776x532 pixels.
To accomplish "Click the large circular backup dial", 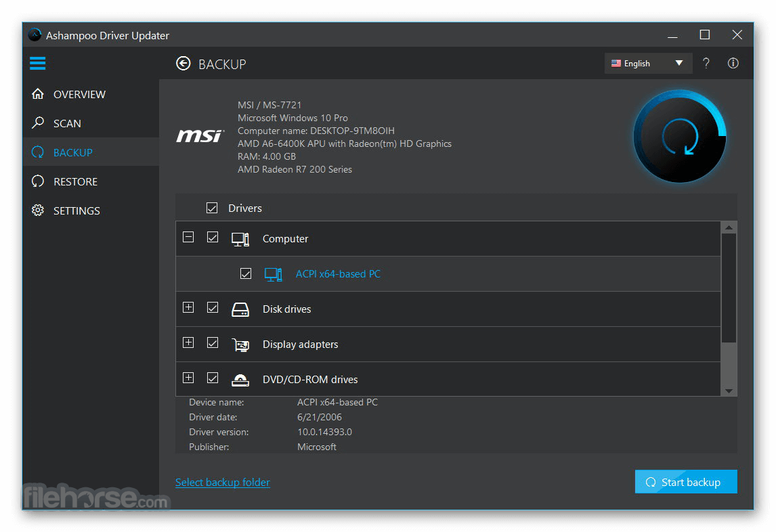I will click(x=680, y=136).
